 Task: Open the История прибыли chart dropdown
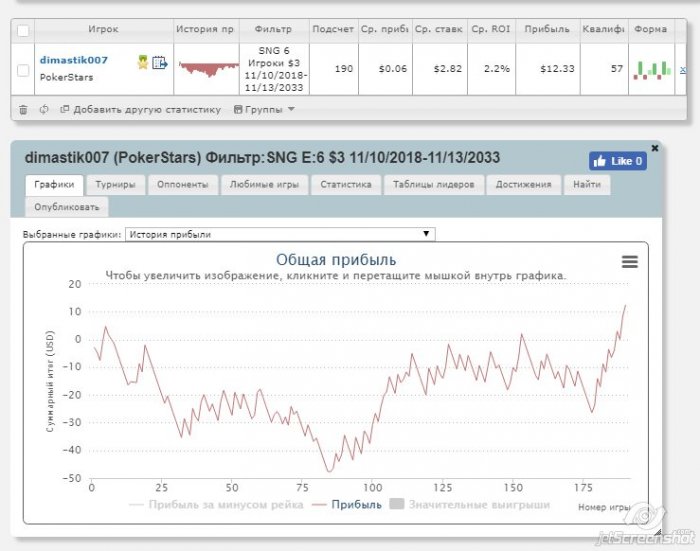[280, 234]
